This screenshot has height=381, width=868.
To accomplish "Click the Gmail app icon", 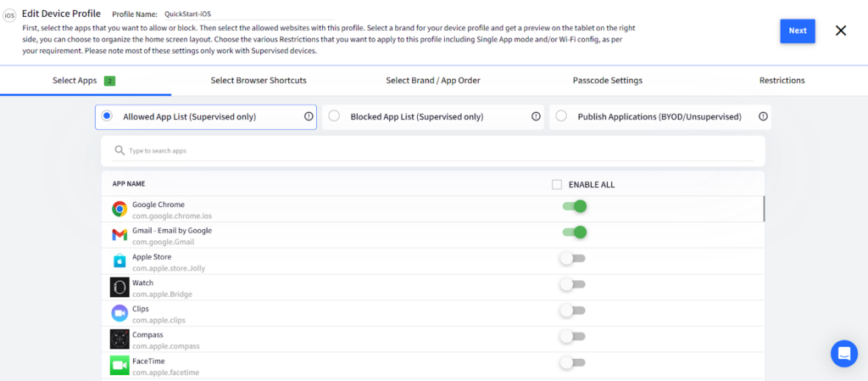I will pos(120,235).
